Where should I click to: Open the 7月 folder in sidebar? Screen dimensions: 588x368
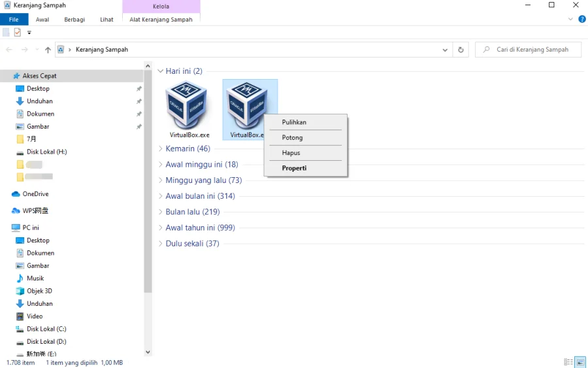click(x=31, y=139)
